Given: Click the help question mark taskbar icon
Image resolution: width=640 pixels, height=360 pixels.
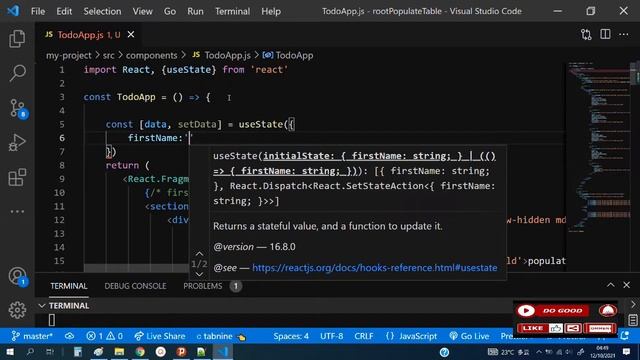Looking at the screenshot, I should pyautogui.click(x=444, y=352).
